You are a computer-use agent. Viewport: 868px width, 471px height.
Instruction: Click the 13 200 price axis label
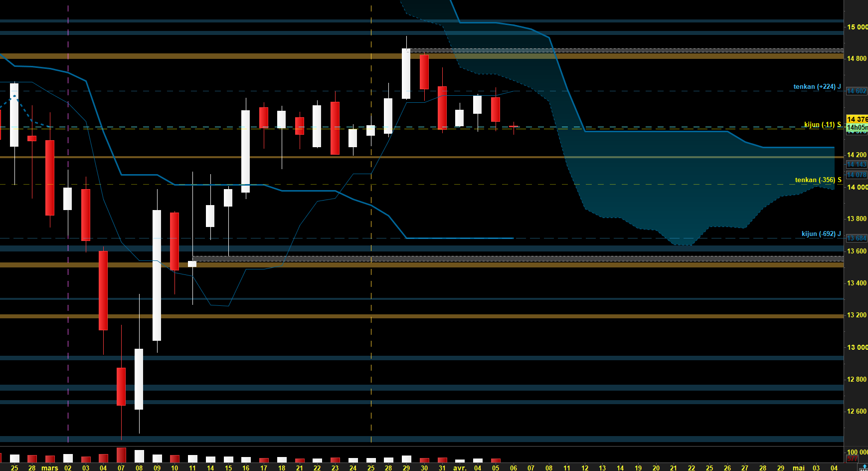[x=857, y=315]
